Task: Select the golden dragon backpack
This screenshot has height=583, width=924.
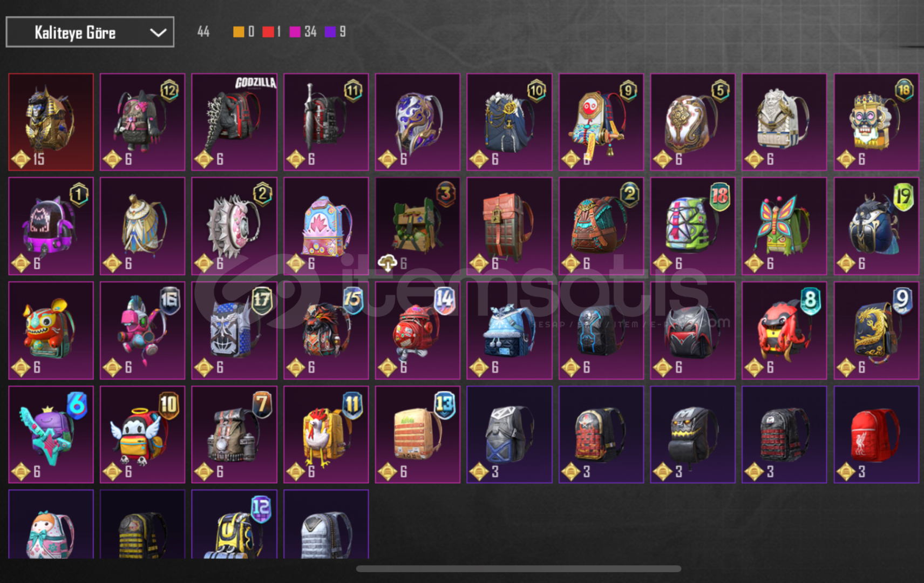Action: [x=876, y=330]
